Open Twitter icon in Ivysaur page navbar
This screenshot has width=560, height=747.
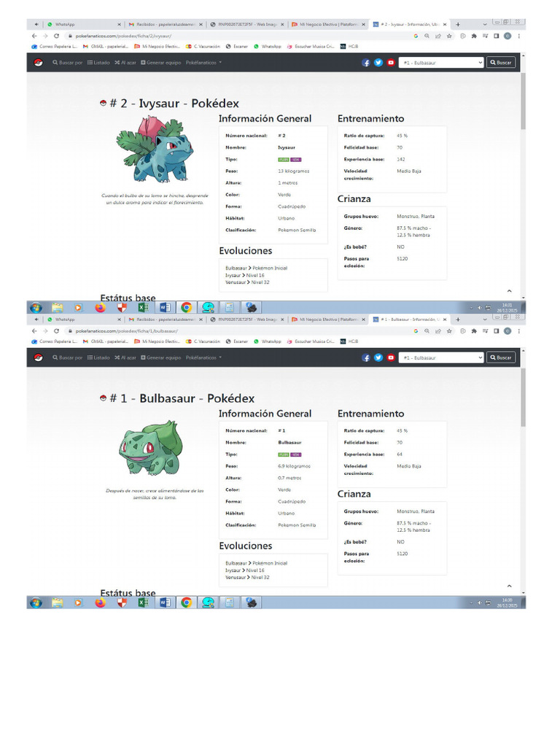[378, 63]
